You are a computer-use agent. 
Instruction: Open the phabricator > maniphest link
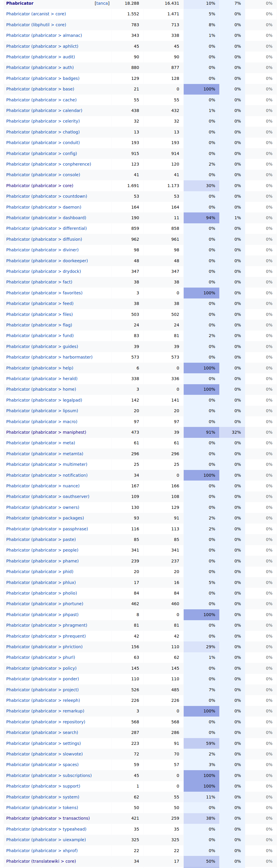46,432
